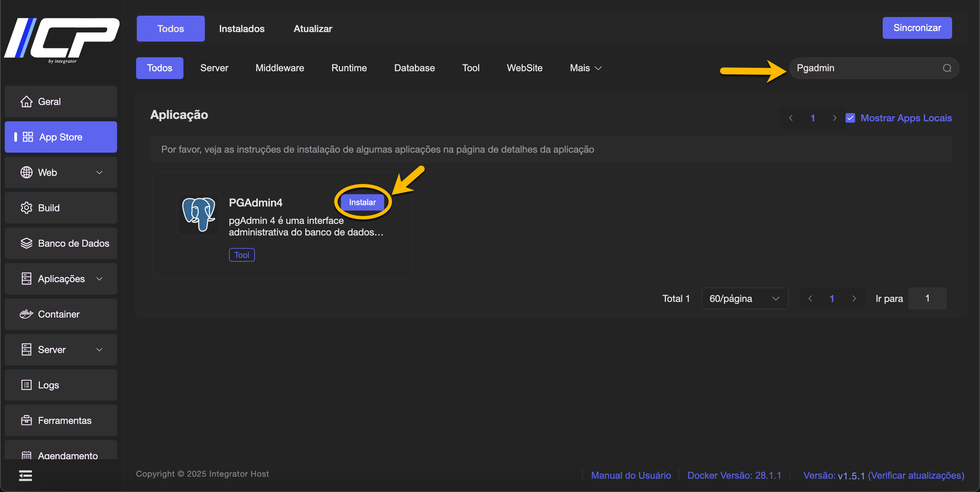Screen dimensions: 980x492
Task: Click the PGAdmin4 elephant logo
Action: pyautogui.click(x=199, y=214)
